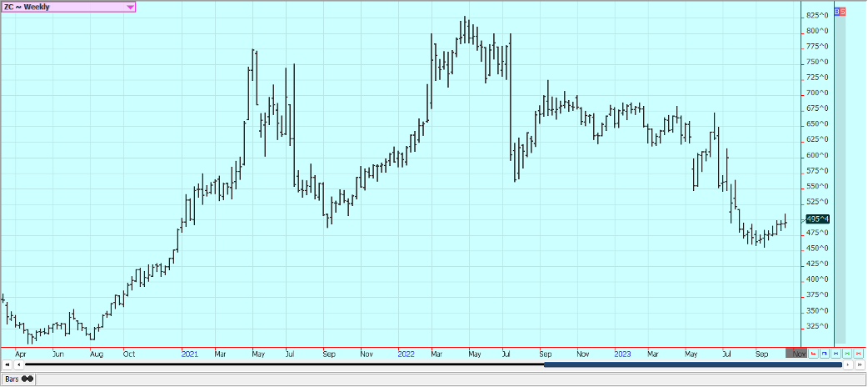The image size is (868, 387).
Task: Click the current price label 495^4
Action: point(818,219)
